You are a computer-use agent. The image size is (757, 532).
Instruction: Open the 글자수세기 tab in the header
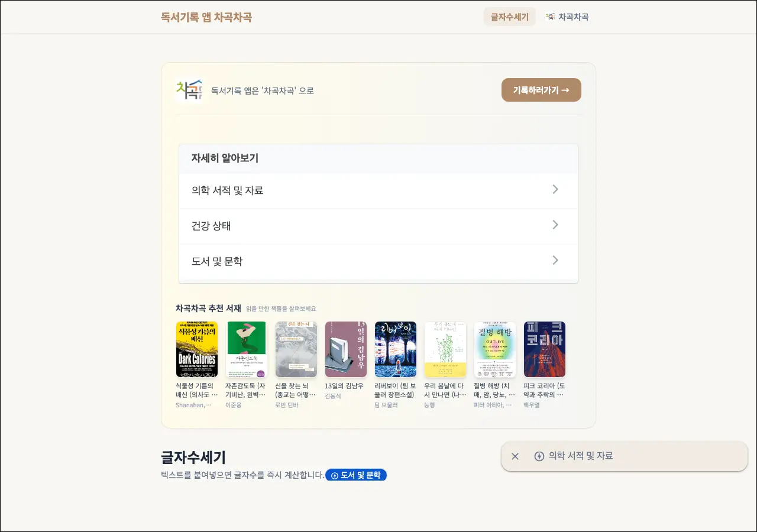[x=509, y=17]
